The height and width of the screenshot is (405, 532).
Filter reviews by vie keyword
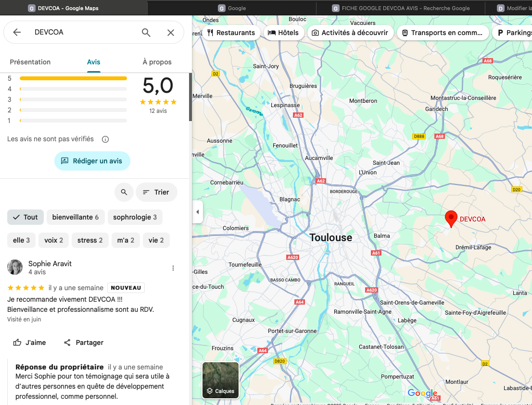point(156,240)
